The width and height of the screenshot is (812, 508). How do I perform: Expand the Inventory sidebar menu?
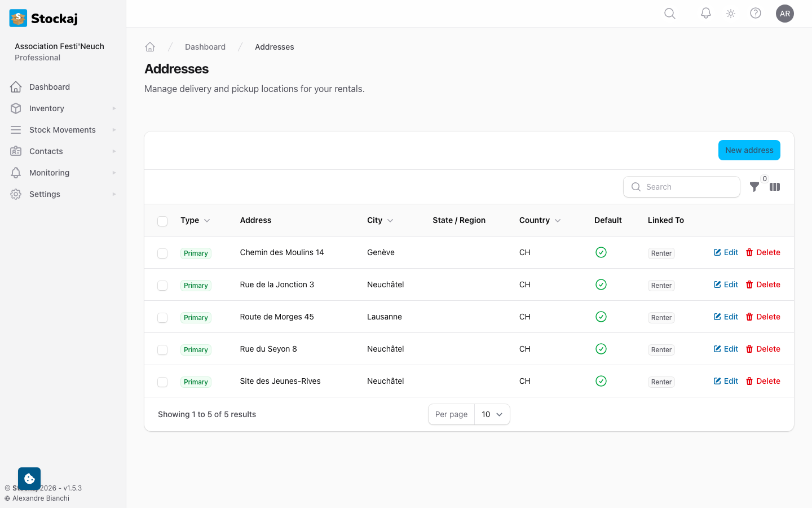[63, 108]
